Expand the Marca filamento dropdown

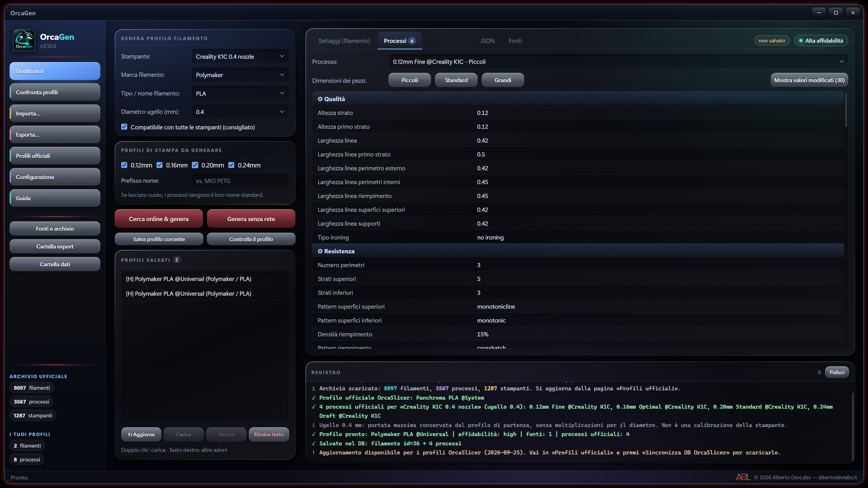(240, 75)
